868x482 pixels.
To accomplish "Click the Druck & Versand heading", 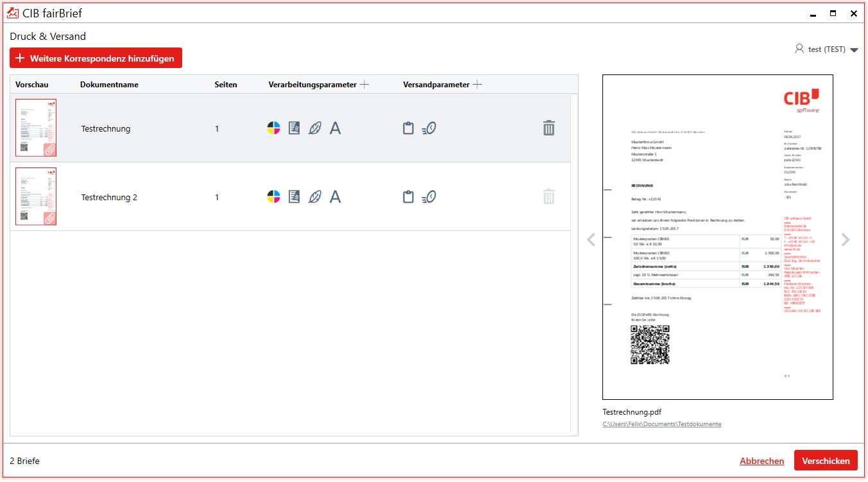I will point(47,37).
